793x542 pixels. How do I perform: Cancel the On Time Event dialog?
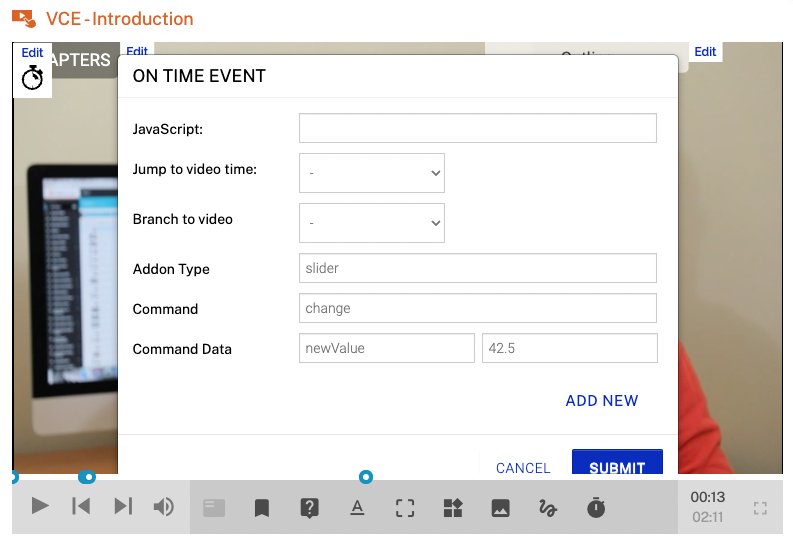pos(523,467)
